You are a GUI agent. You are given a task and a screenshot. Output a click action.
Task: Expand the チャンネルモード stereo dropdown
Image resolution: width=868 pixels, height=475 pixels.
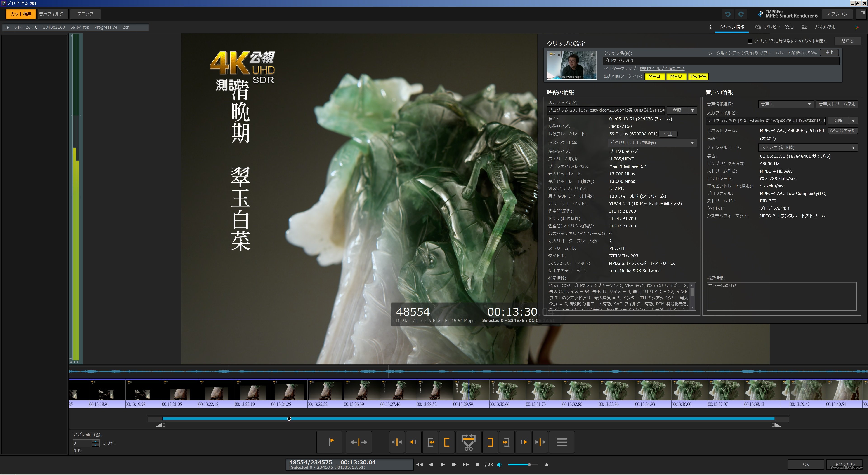(x=807, y=147)
